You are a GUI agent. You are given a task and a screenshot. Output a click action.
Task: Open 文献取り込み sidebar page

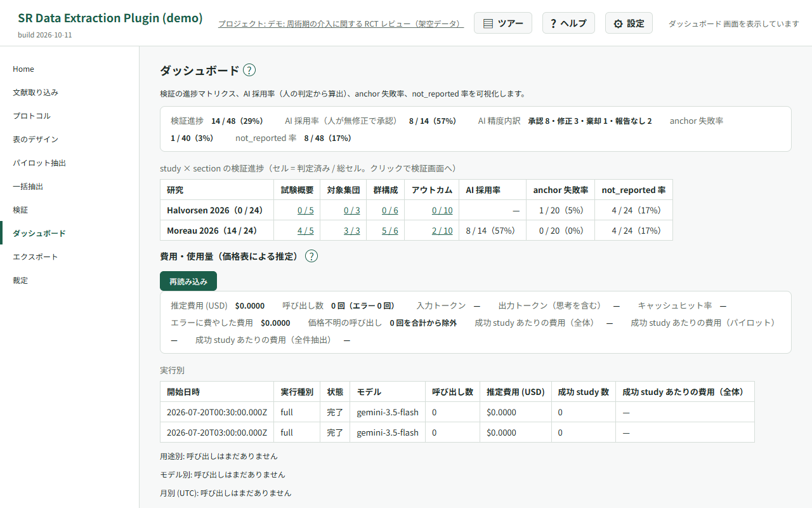click(x=70, y=93)
